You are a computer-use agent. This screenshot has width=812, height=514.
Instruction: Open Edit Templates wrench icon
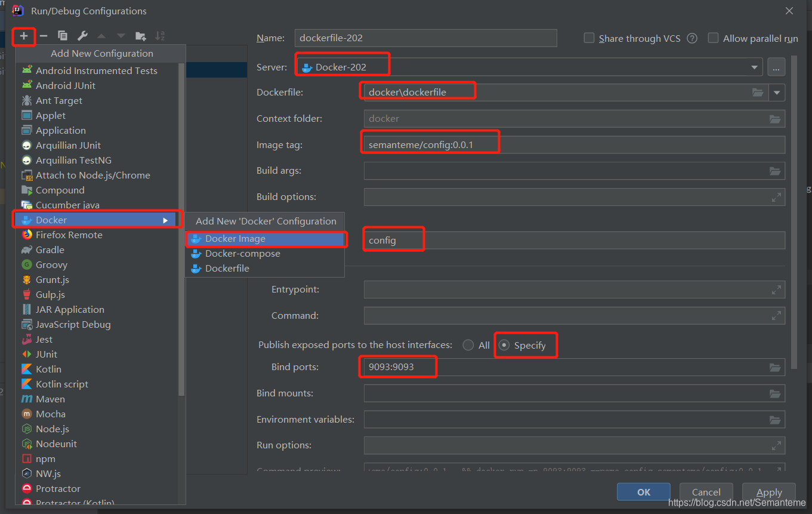82,36
